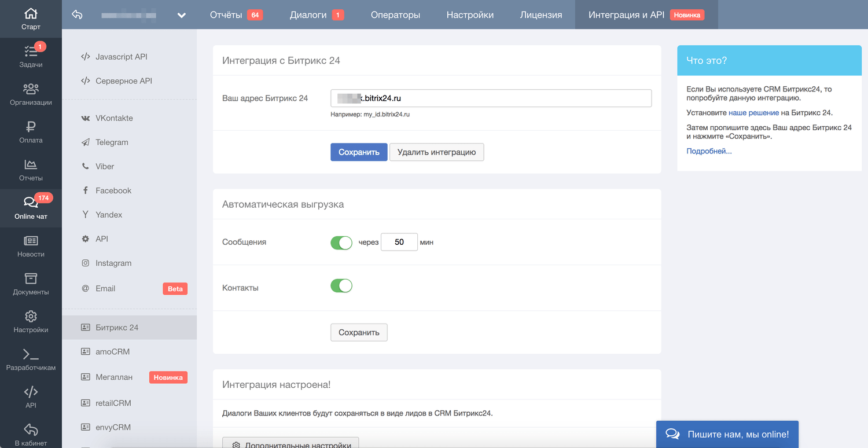Expand the site selector dropdown chevron
Image resolution: width=868 pixels, height=448 pixels.
pyautogui.click(x=182, y=16)
